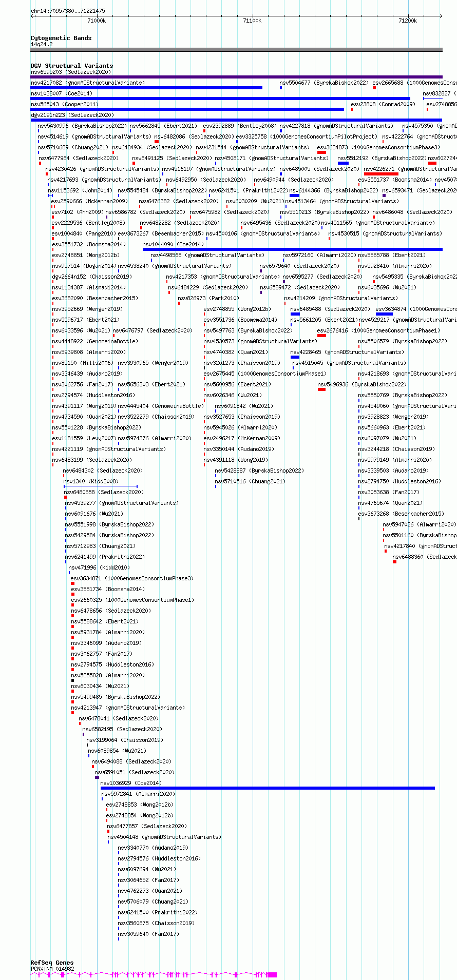Click dgv2664n152 (Chaisson2019) label
The image size is (457, 980).
click(91, 277)
